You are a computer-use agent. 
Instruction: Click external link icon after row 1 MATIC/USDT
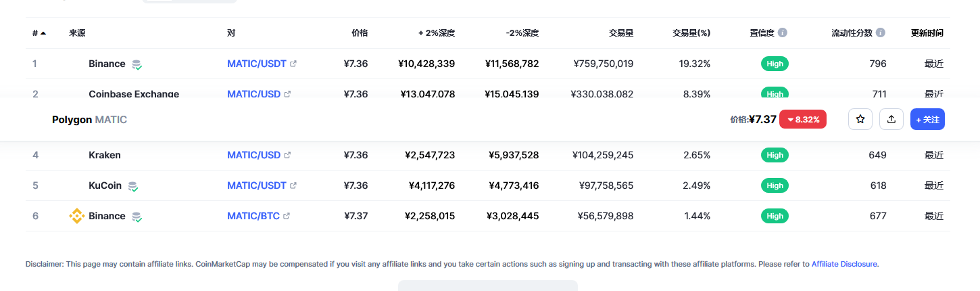[293, 64]
